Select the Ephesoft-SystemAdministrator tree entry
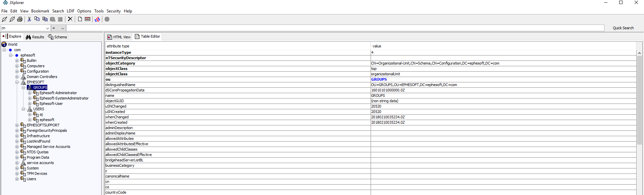This screenshot has height=195, width=644. 64,98
